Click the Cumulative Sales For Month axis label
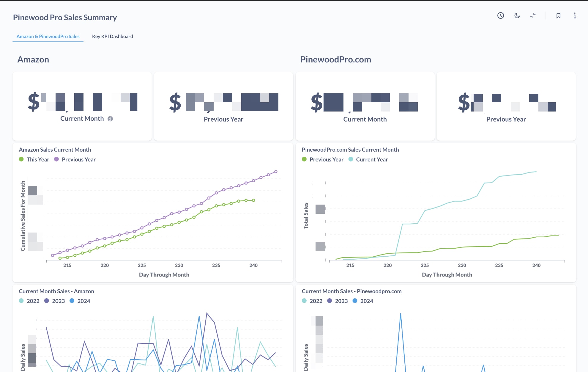Screen dimensions: 588x372 [23, 216]
